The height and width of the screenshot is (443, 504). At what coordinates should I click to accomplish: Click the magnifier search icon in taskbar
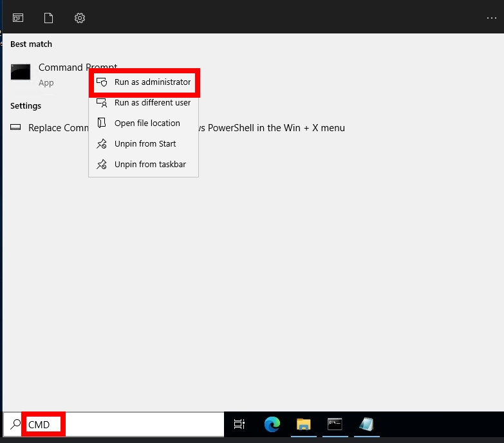tap(15, 424)
